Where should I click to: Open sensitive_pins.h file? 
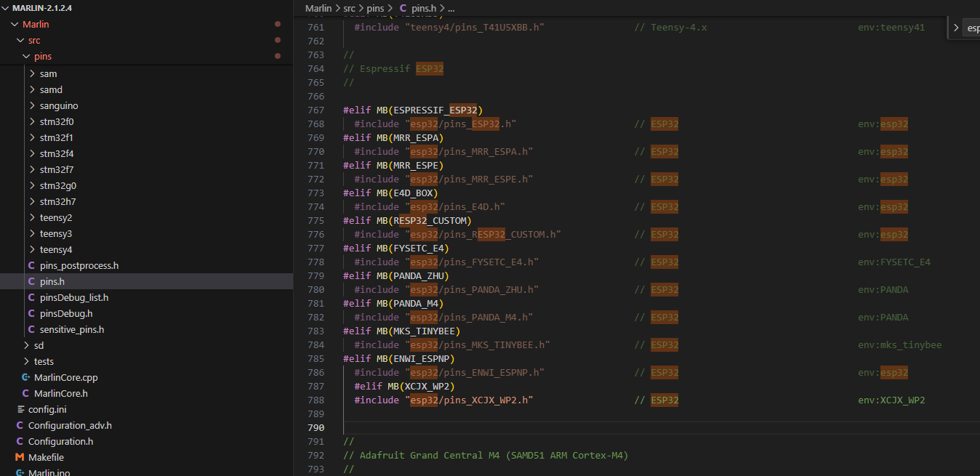coord(72,329)
